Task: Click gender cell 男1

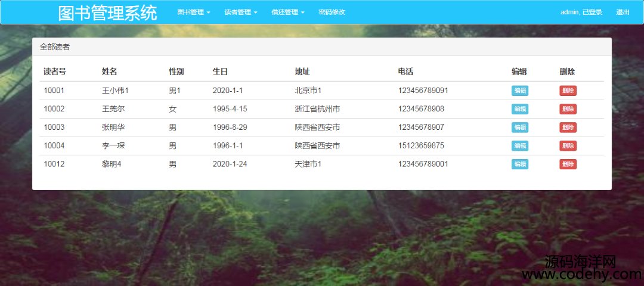Action: pyautogui.click(x=175, y=91)
